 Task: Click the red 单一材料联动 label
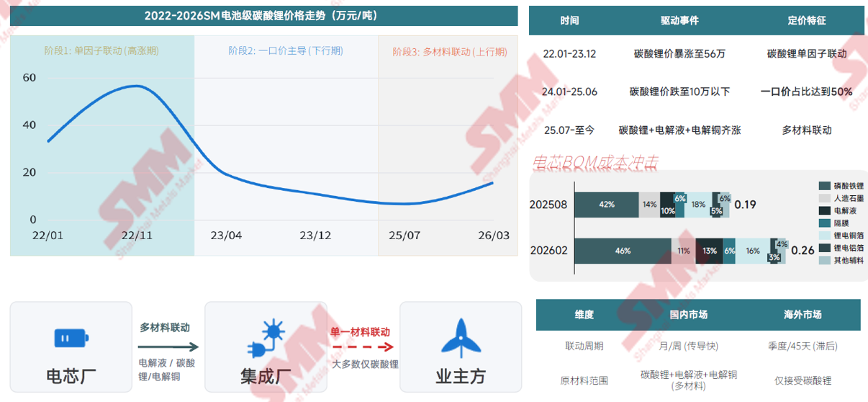(x=360, y=332)
